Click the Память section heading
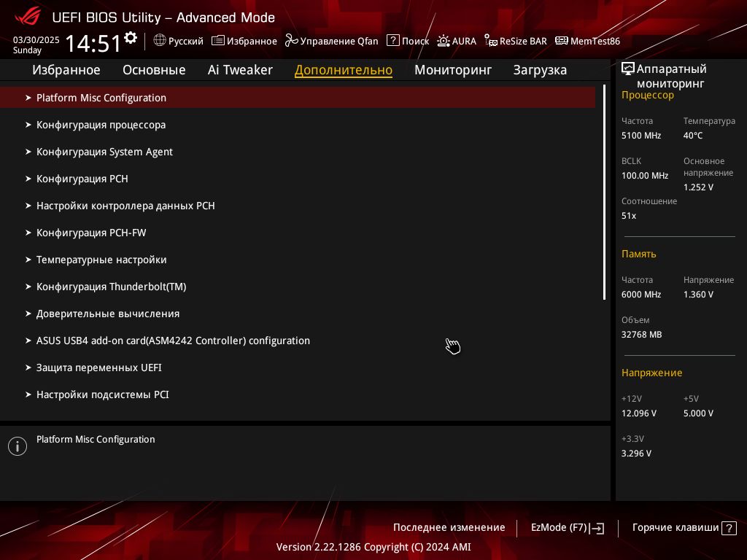 [638, 254]
